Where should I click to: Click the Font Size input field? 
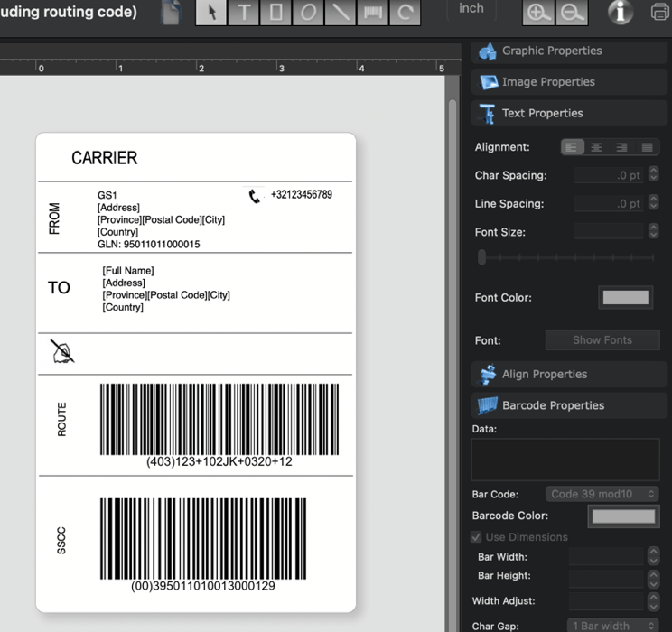[609, 231]
